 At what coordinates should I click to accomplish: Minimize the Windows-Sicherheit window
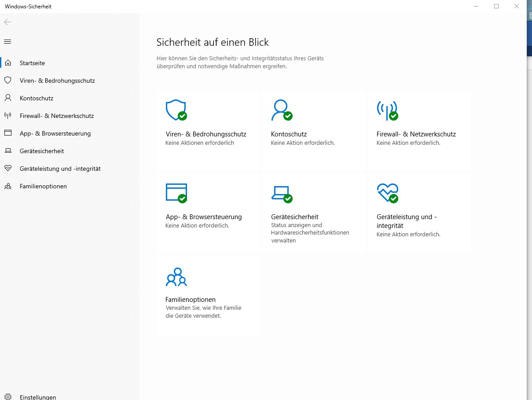click(476, 6)
